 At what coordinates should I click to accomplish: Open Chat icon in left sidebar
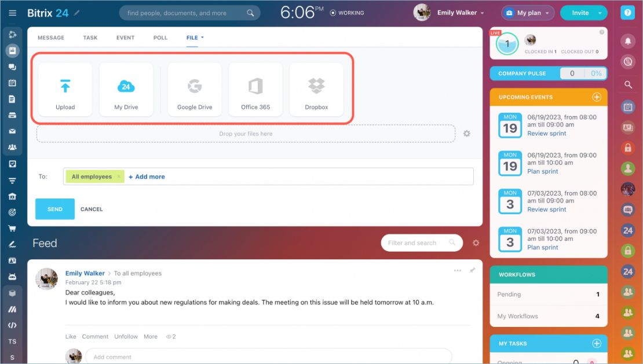[x=12, y=67]
